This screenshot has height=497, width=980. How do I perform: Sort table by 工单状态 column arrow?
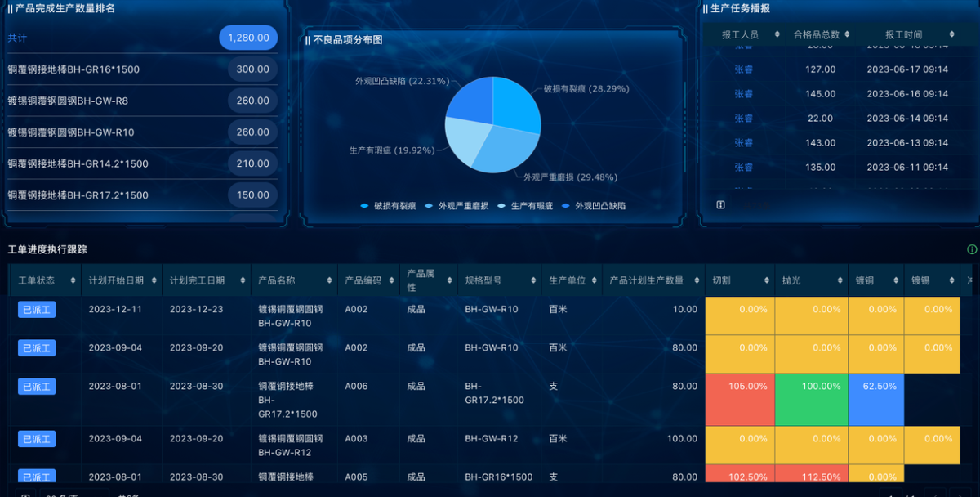click(x=73, y=280)
